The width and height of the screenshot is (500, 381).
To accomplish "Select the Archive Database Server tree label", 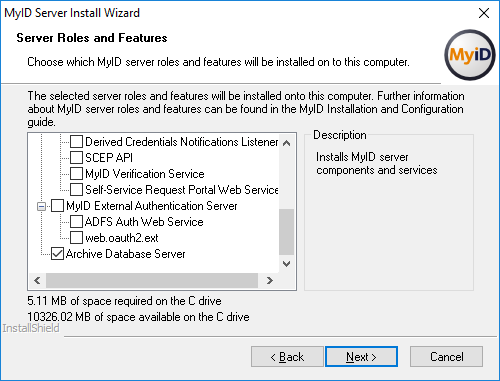I will point(125,254).
